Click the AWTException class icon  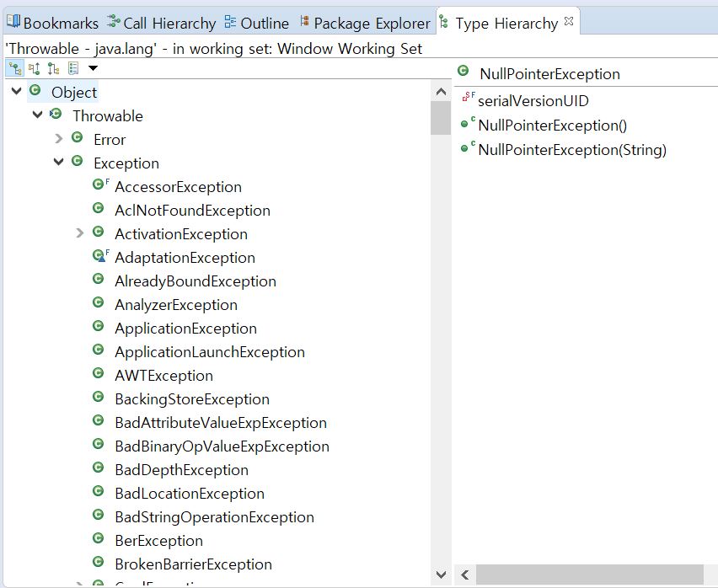pos(99,375)
